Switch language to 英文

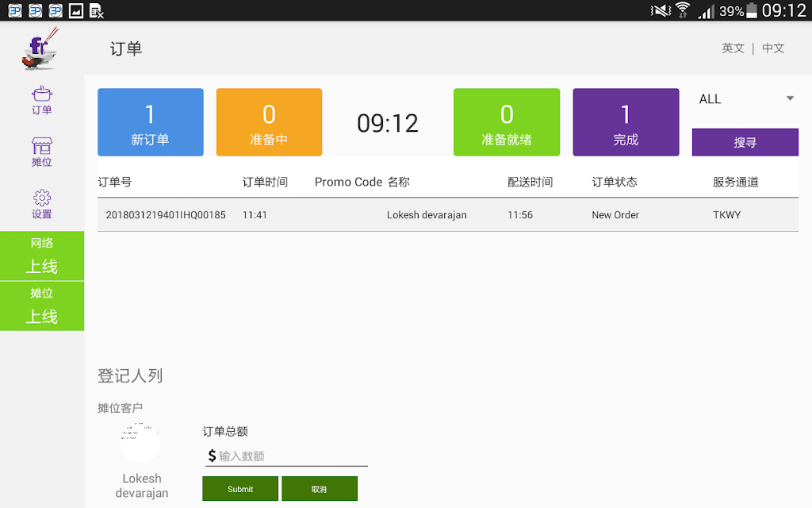[733, 48]
